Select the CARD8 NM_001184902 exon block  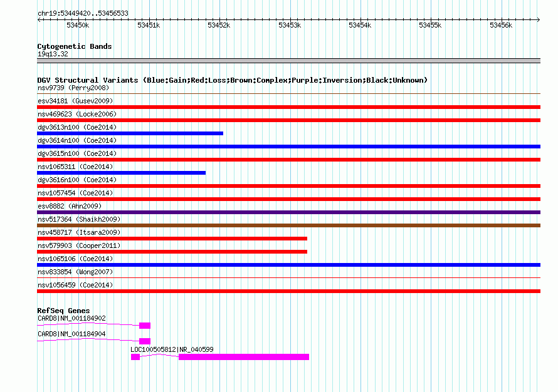[145, 326]
